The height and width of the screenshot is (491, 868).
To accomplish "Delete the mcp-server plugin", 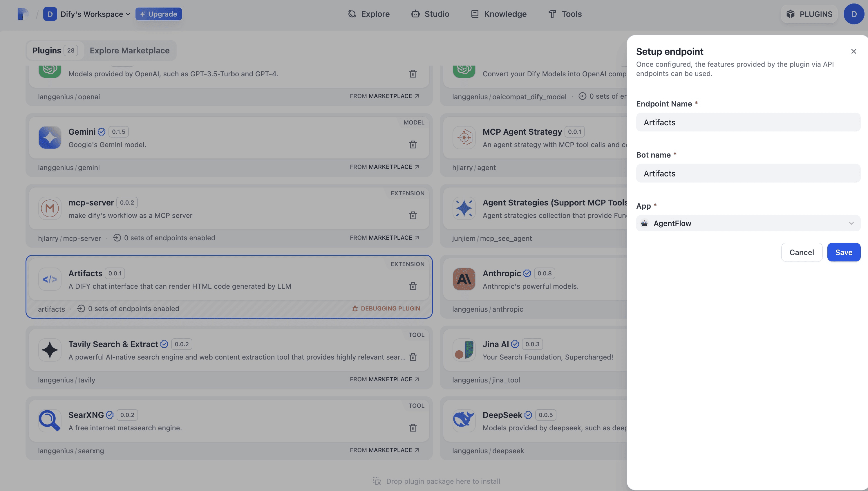I will coord(413,216).
